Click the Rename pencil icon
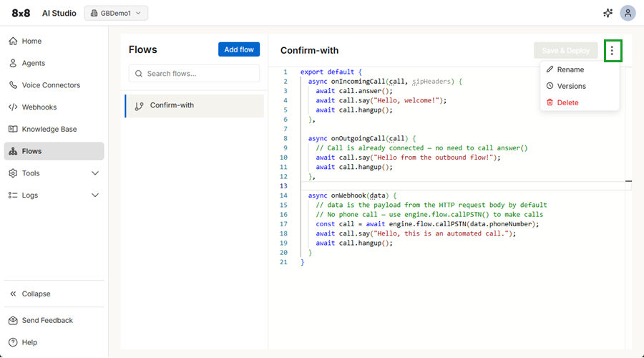The image size is (644, 358). 550,69
